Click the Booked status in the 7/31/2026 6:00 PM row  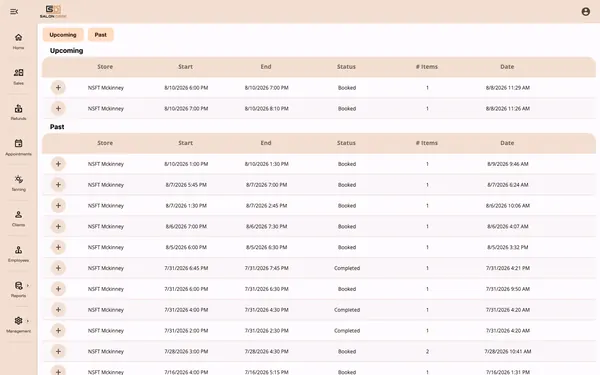point(347,289)
